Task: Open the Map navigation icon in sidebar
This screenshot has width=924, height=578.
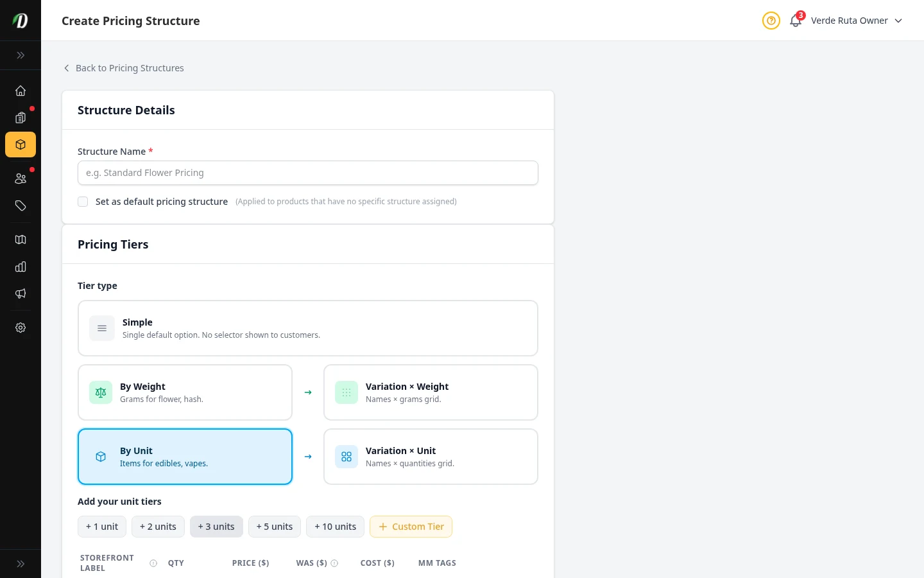Action: tap(20, 239)
